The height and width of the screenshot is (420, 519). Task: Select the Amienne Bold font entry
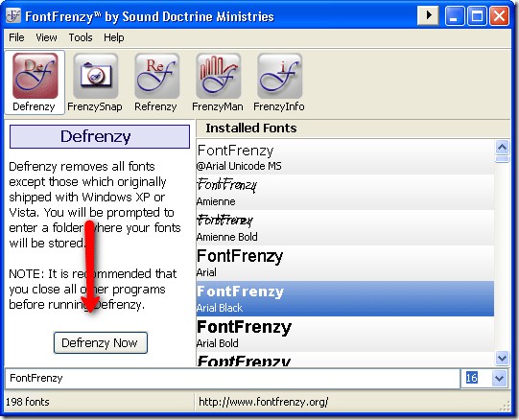click(x=345, y=228)
